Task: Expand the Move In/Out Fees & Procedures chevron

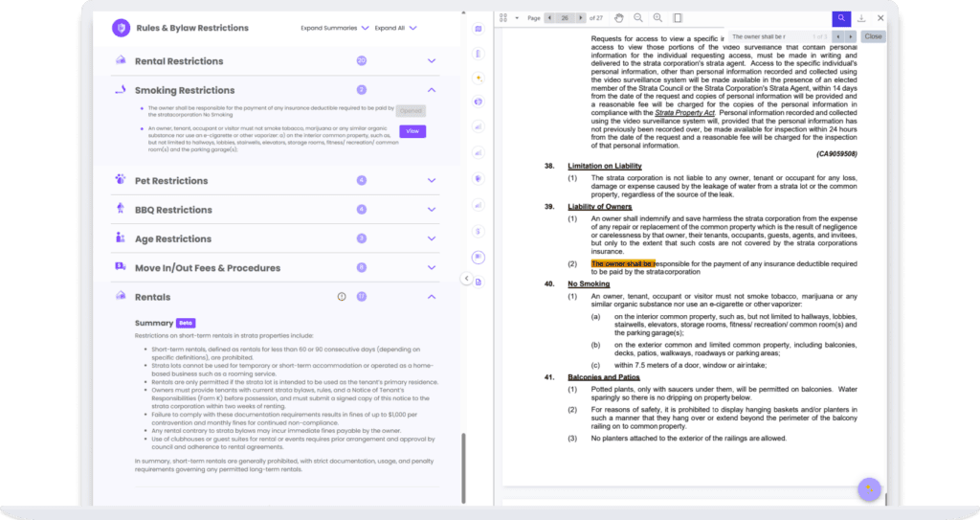Action: point(432,268)
